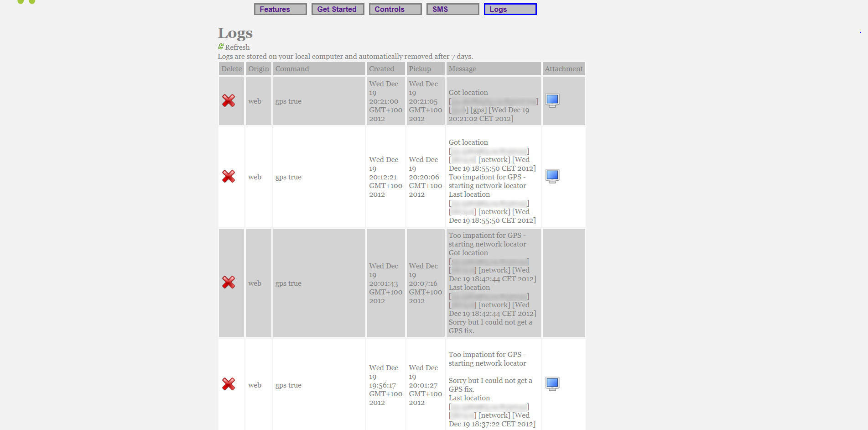Open attachment for the 19:56:17 log

tap(552, 384)
